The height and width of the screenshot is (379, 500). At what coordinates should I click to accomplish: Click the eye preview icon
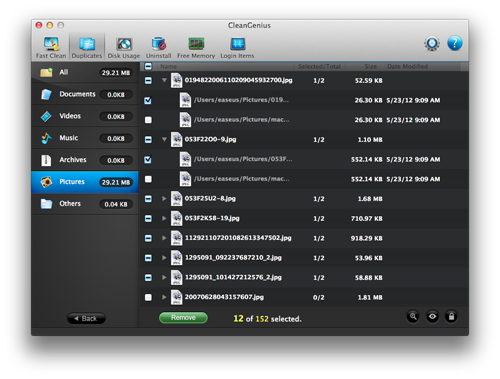click(432, 316)
